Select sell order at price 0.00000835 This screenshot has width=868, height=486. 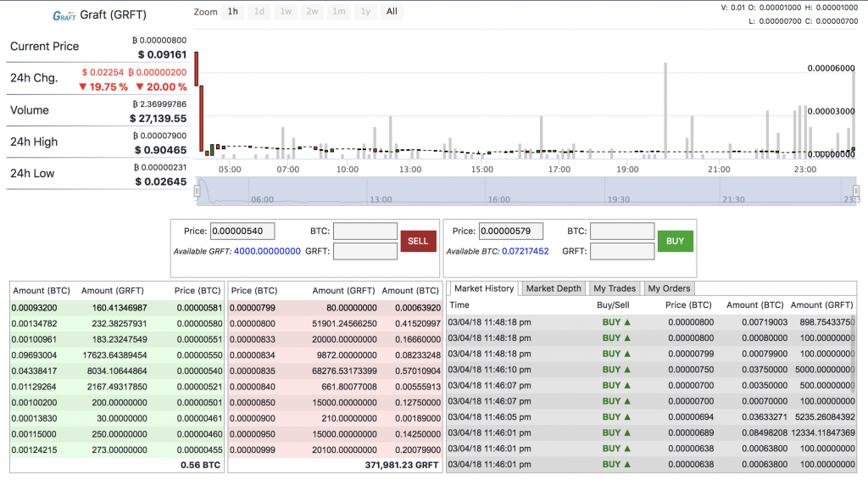[335, 371]
